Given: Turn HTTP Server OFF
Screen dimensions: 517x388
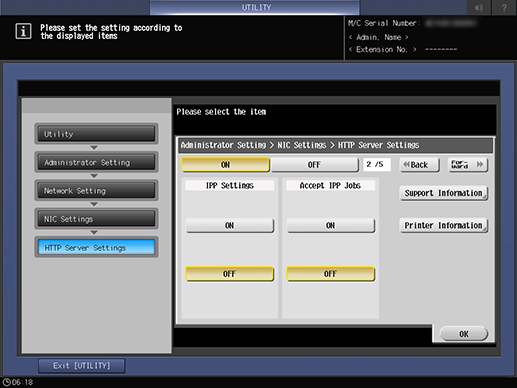Looking at the screenshot, I should pos(314,165).
